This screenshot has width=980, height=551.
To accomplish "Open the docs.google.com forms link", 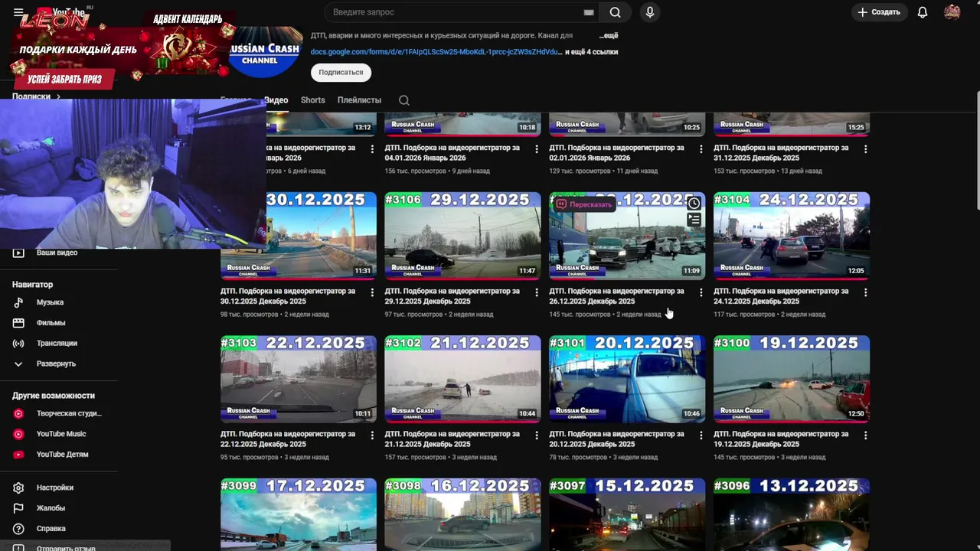I will [x=436, y=52].
